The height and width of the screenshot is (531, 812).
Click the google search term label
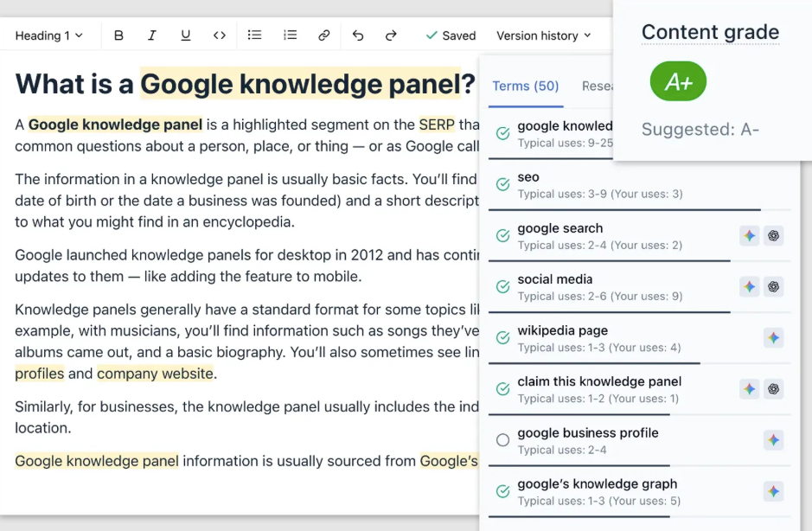pos(559,228)
